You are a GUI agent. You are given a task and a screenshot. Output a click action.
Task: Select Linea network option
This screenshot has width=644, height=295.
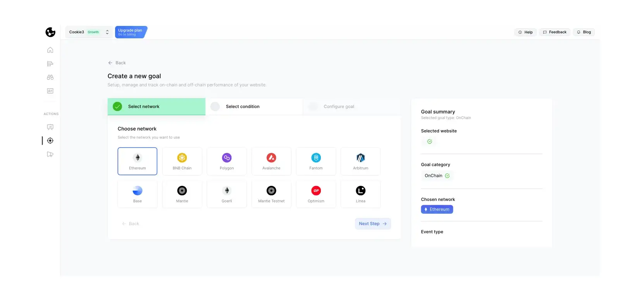click(360, 194)
